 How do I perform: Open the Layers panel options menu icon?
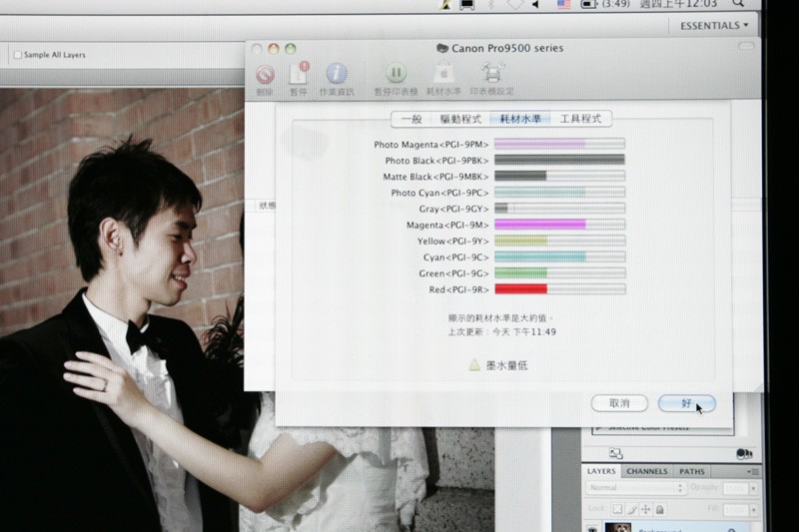[x=753, y=472]
